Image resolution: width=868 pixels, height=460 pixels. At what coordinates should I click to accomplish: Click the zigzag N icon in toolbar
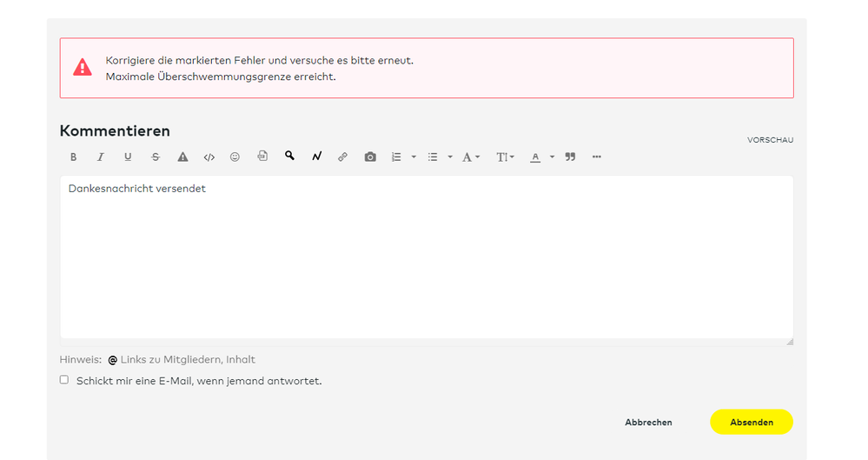(316, 157)
